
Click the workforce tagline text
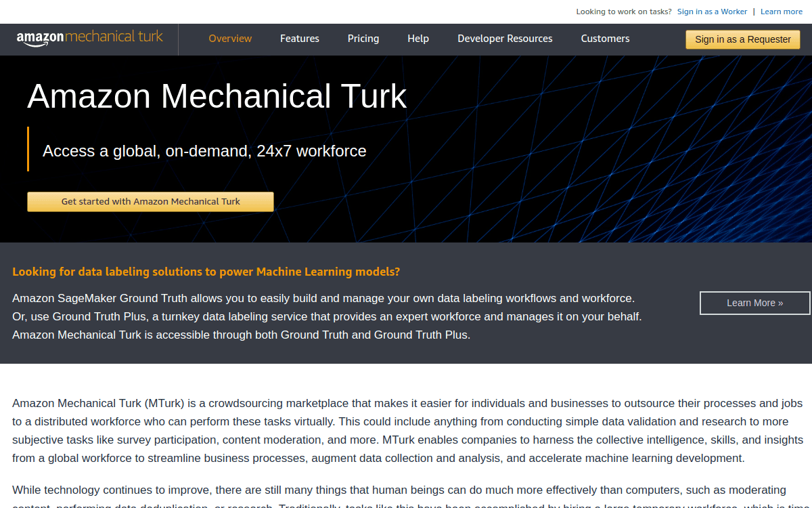(204, 151)
